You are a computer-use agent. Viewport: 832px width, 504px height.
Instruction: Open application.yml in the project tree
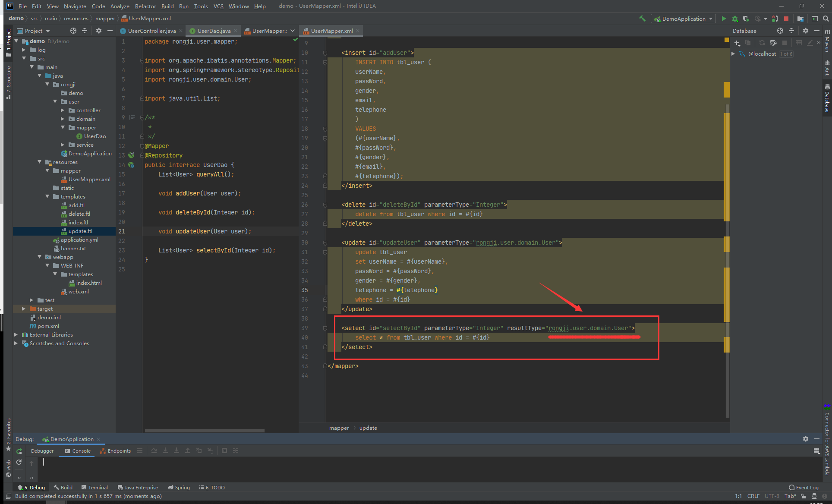[79, 240]
